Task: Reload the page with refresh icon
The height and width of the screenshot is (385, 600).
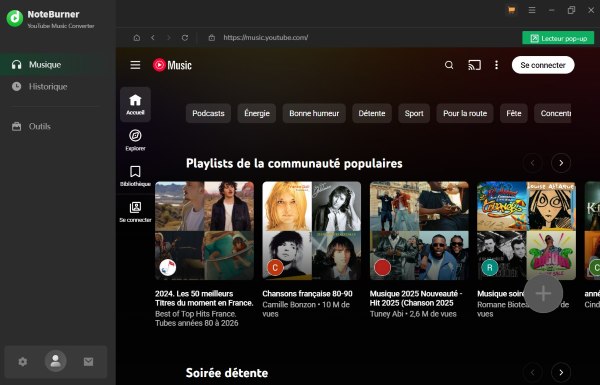Action: [x=185, y=38]
